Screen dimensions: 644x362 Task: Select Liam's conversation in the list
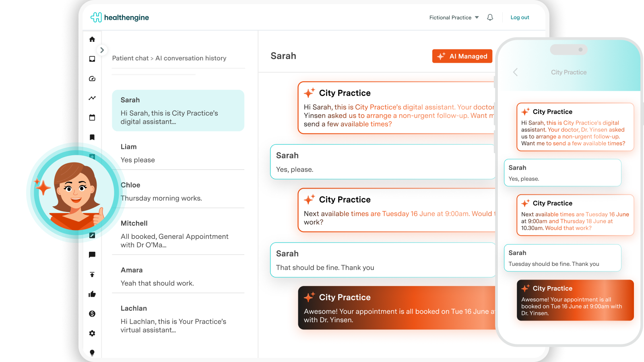(x=178, y=153)
